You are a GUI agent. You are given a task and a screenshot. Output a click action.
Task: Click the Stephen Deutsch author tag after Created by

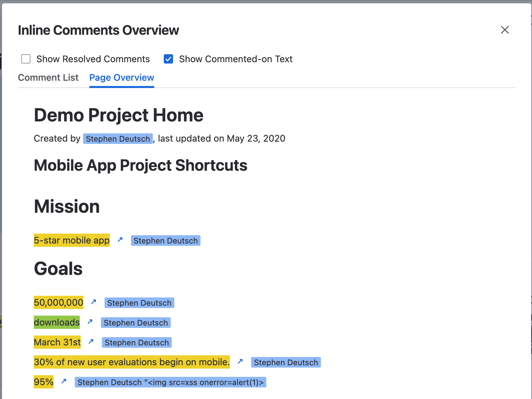coord(118,139)
